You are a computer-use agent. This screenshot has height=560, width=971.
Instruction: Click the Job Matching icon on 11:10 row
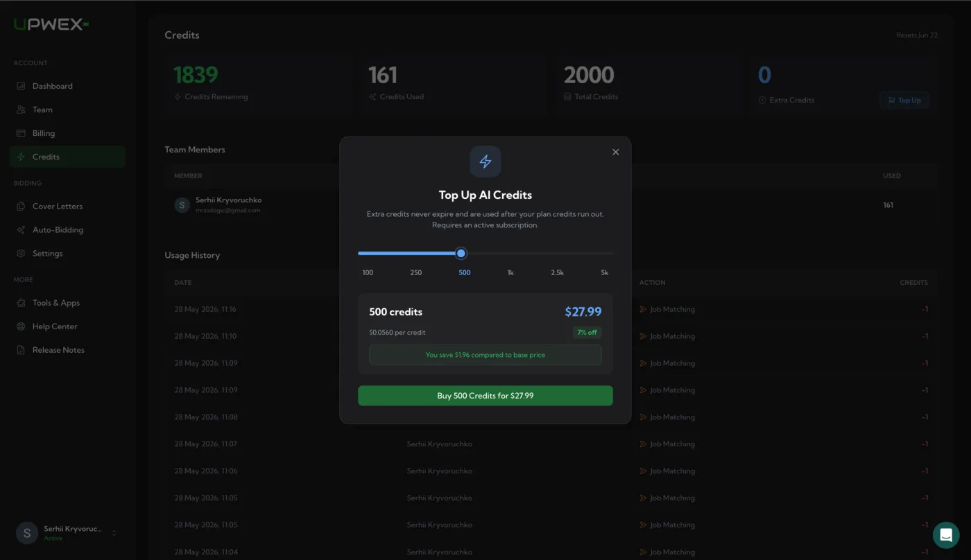[x=643, y=336]
